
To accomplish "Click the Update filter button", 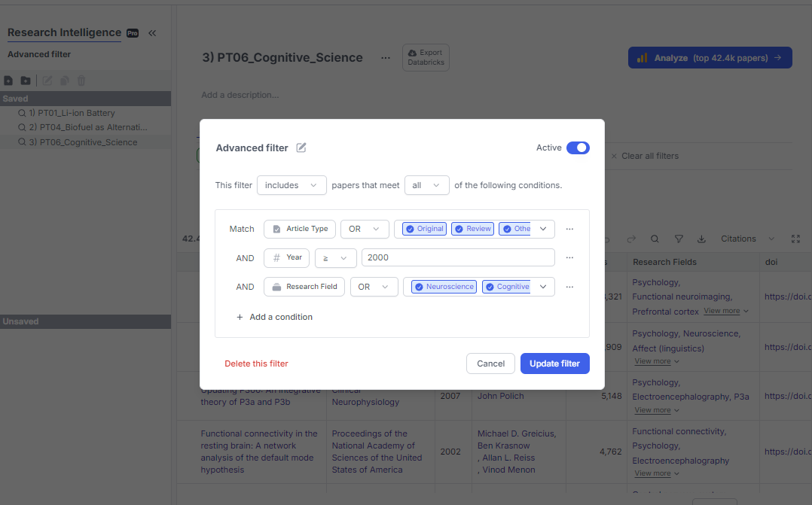I will pos(555,364).
